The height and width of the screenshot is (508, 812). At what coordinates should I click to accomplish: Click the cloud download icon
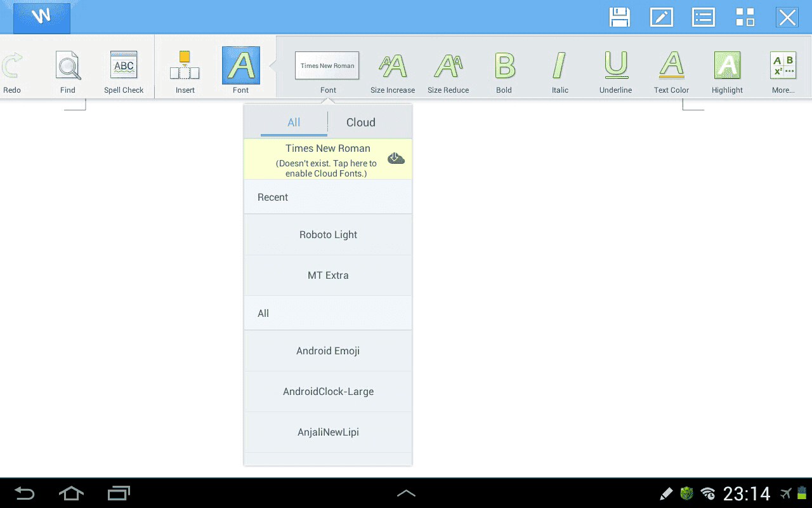pos(396,158)
